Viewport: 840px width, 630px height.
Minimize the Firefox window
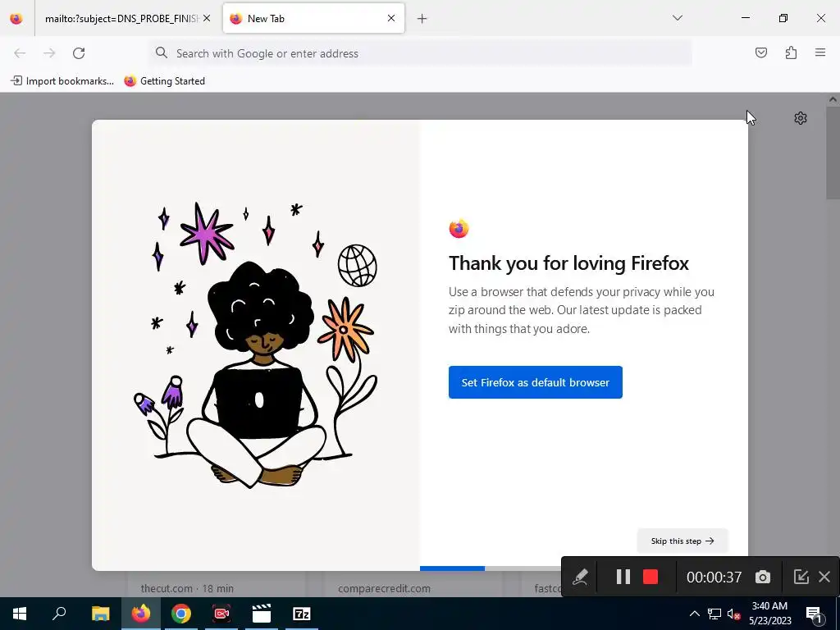[x=746, y=18]
